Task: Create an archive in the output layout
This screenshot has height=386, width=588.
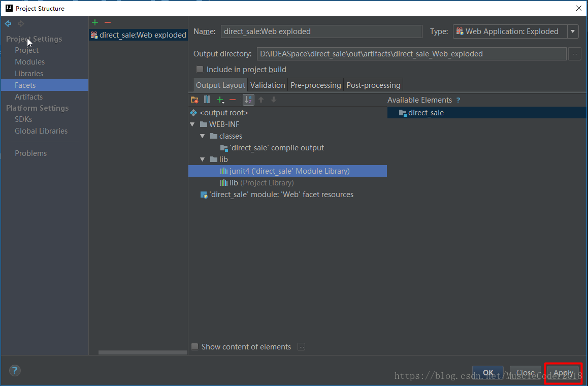Action: coord(207,100)
